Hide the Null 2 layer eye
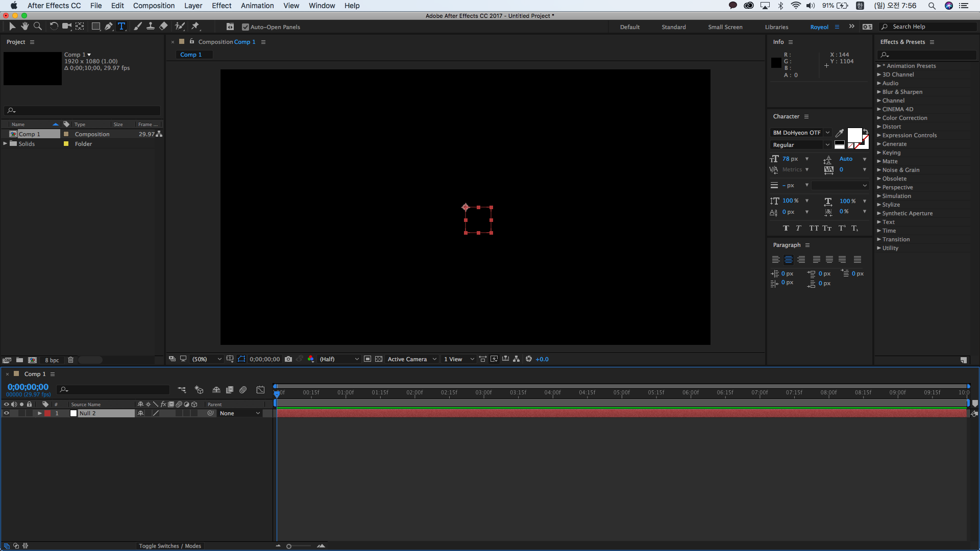The image size is (980, 551). click(x=7, y=413)
